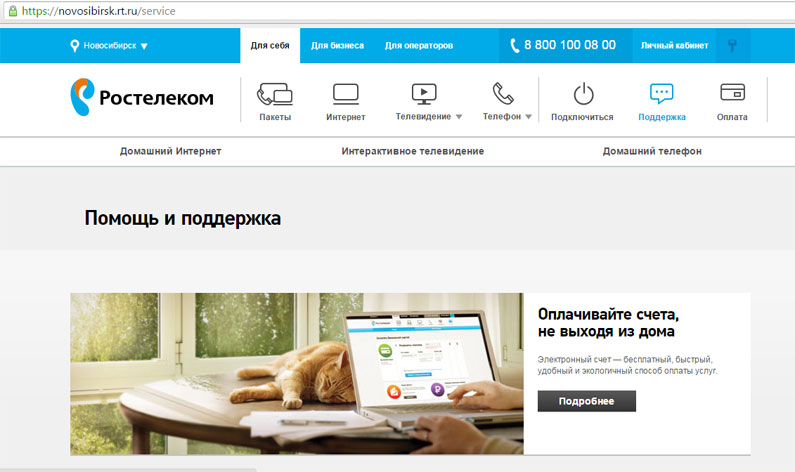Expand the Телевидение dropdown arrow
Viewport: 795px width, 472px height.
[459, 117]
